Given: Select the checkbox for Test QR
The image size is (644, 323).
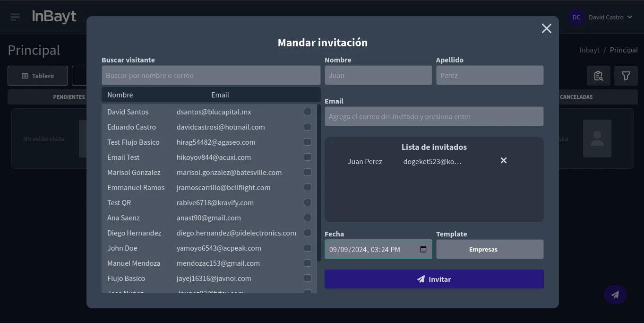Looking at the screenshot, I should pyautogui.click(x=308, y=202).
